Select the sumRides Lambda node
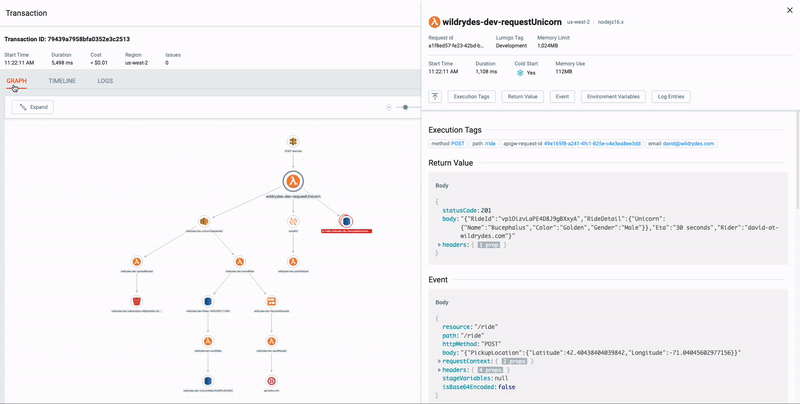This screenshot has width=800, height=404. click(x=207, y=341)
